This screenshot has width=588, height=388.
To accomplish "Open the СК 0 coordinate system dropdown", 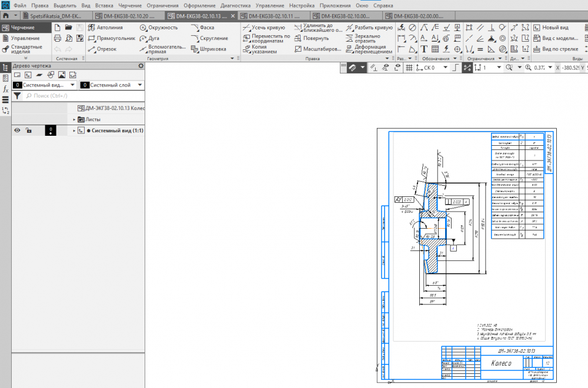I will tap(445, 68).
